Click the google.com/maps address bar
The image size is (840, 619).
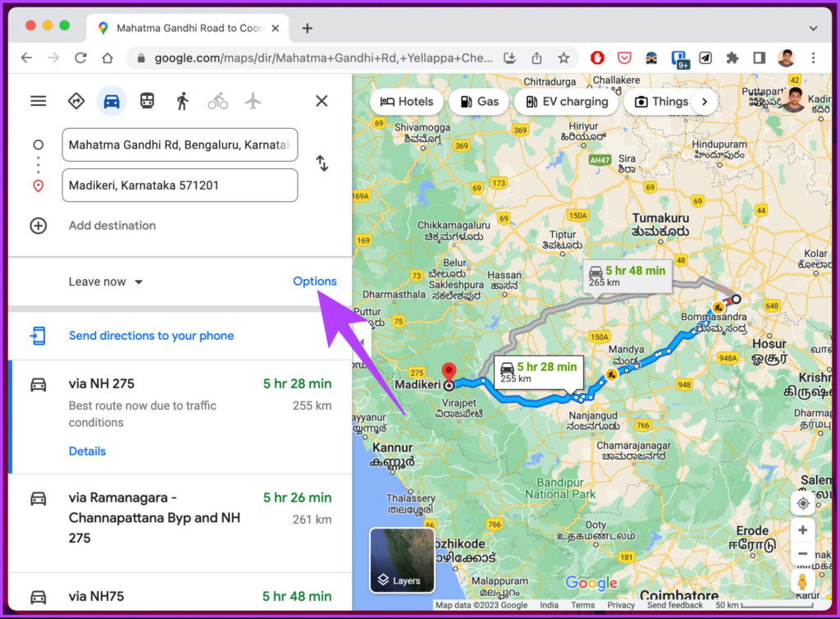[x=323, y=58]
